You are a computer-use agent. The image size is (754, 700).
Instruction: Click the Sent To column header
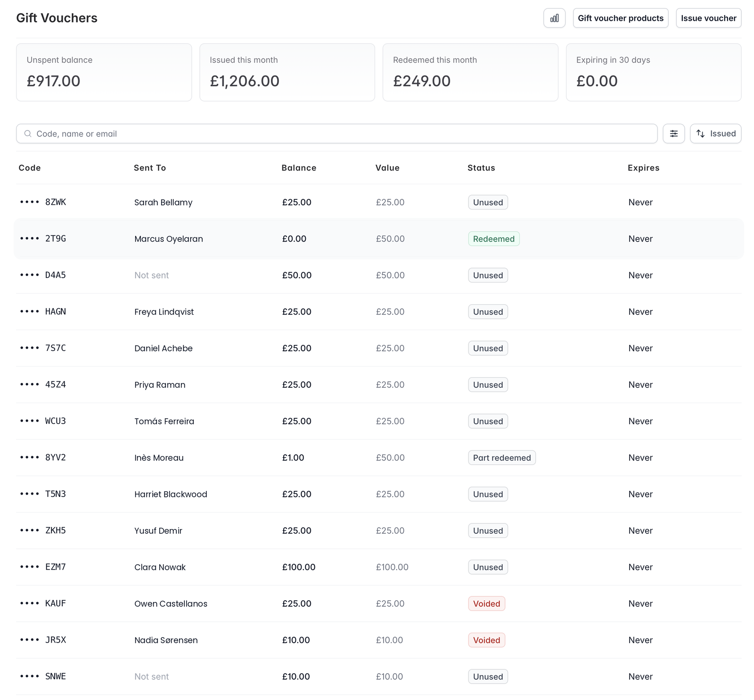[x=150, y=168]
